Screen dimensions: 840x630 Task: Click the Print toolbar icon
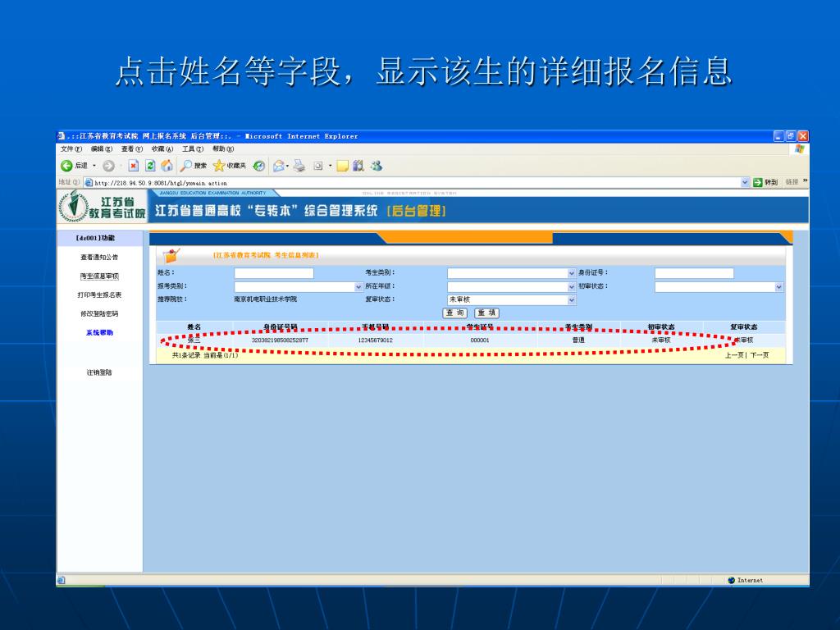[x=299, y=166]
